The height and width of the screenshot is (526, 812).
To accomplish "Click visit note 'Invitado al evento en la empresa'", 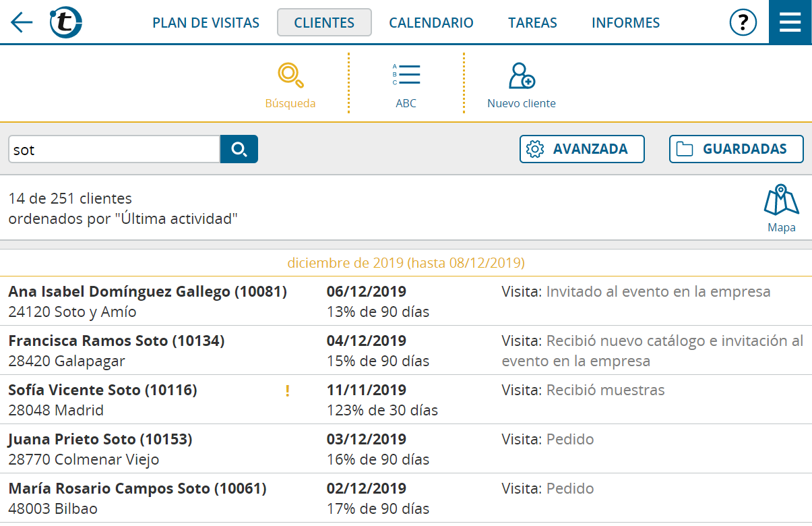I will [658, 292].
